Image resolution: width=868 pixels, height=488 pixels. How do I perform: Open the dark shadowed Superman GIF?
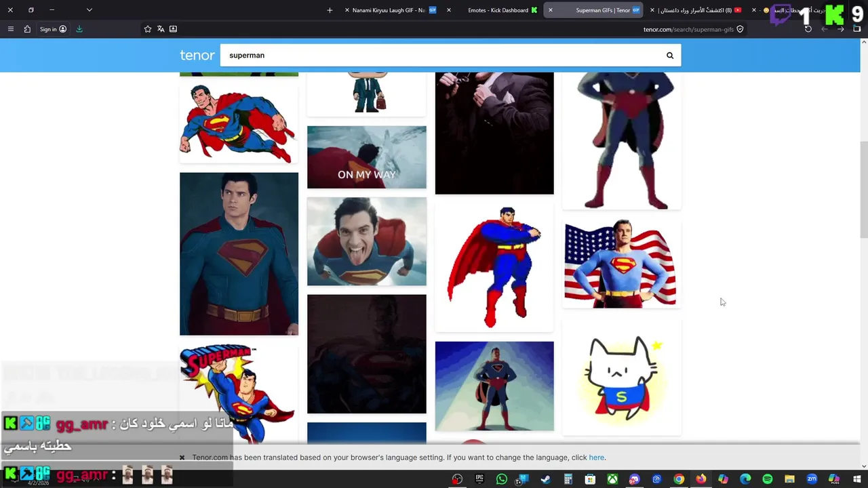click(367, 354)
